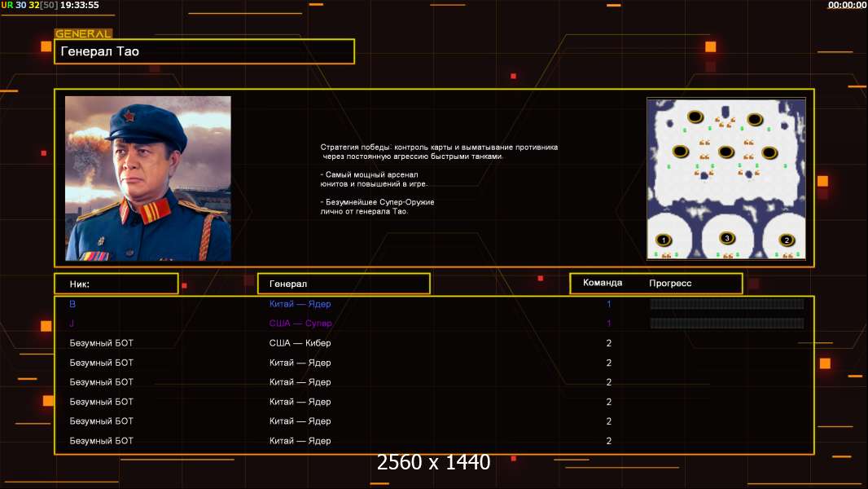Select player 'B' nickname row
Image resolution: width=868 pixels, height=489 pixels.
click(x=72, y=303)
